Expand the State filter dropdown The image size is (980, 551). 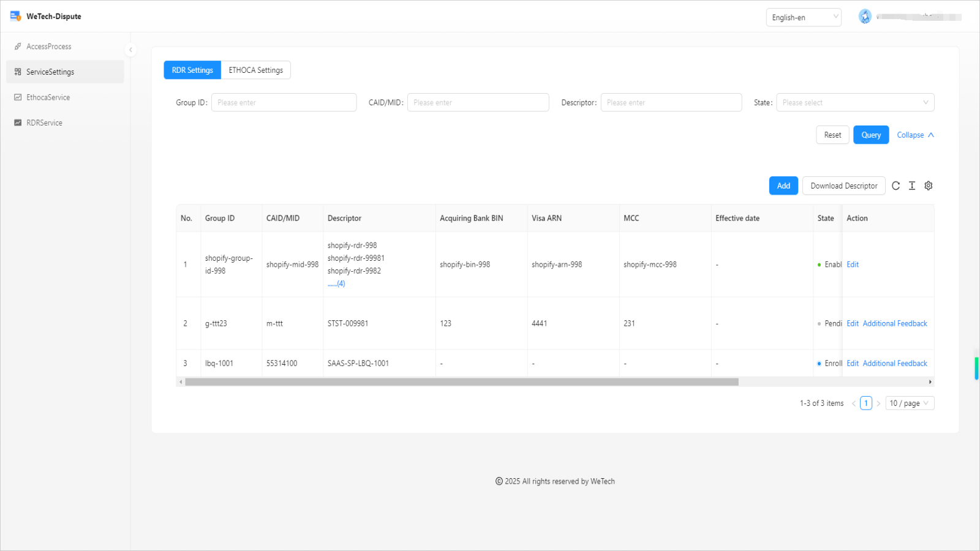pos(854,102)
